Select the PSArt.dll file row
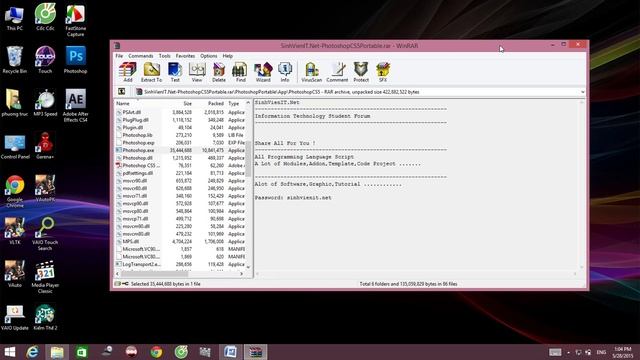Image resolution: width=640 pixels, height=360 pixels. point(180,112)
